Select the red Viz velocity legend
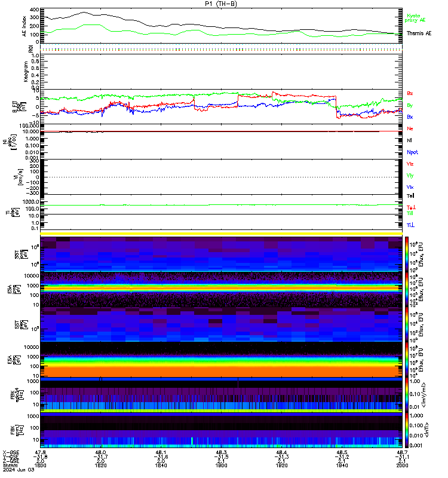448x478 pixels. tap(410, 164)
